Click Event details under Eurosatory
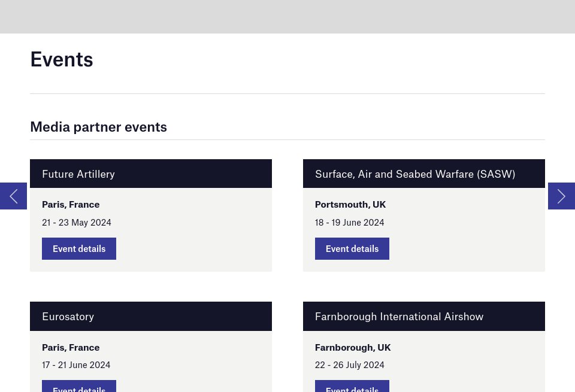The height and width of the screenshot is (392, 575). click(79, 387)
